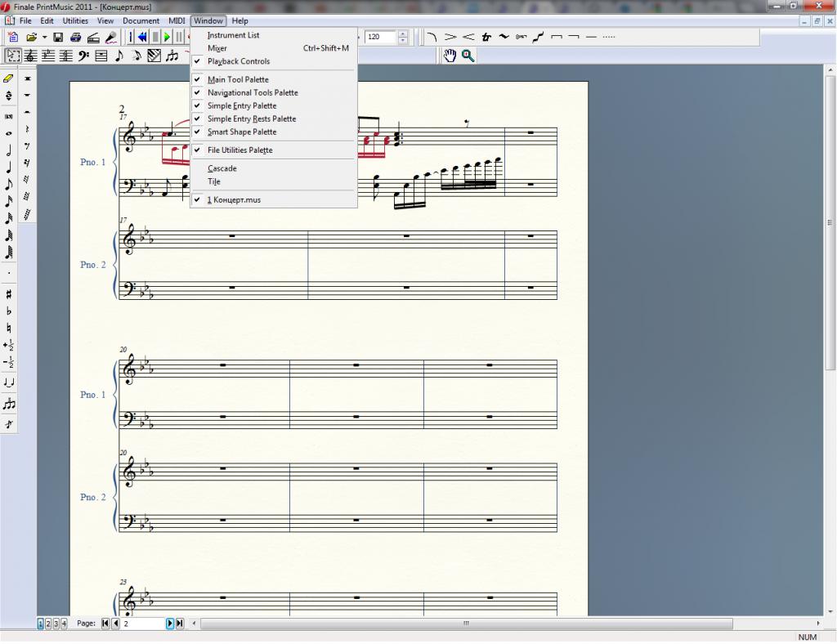Choose the Tuplet tool in left palette
This screenshot has height=644, width=837.
[9, 404]
